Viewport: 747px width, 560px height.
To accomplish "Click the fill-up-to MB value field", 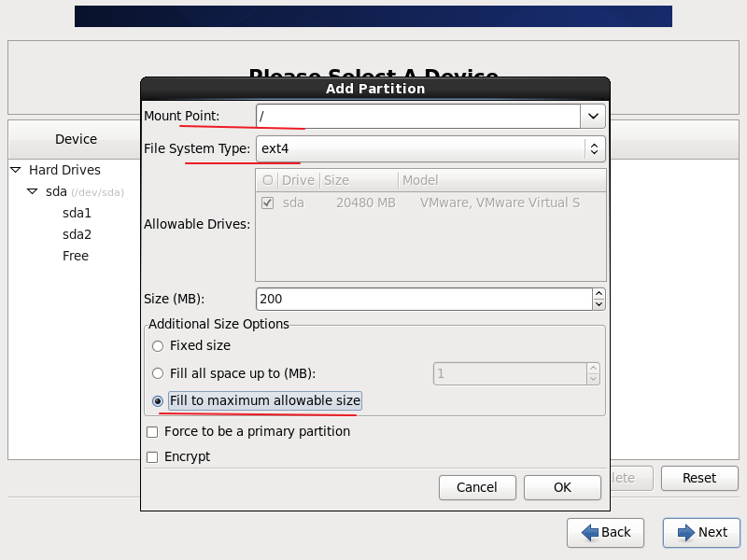I will [x=510, y=374].
